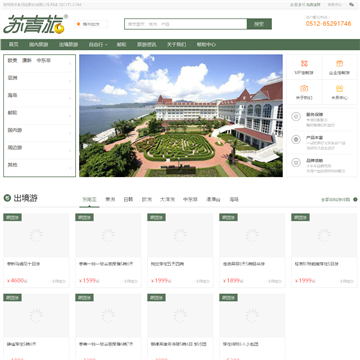Open 帮助中心 in green navigation bar
The height and width of the screenshot is (360, 360).
click(x=206, y=44)
